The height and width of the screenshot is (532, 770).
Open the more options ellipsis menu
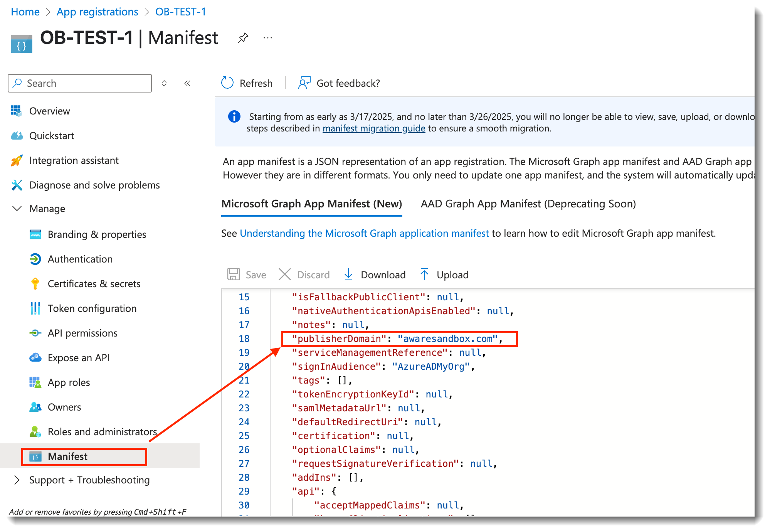268,38
